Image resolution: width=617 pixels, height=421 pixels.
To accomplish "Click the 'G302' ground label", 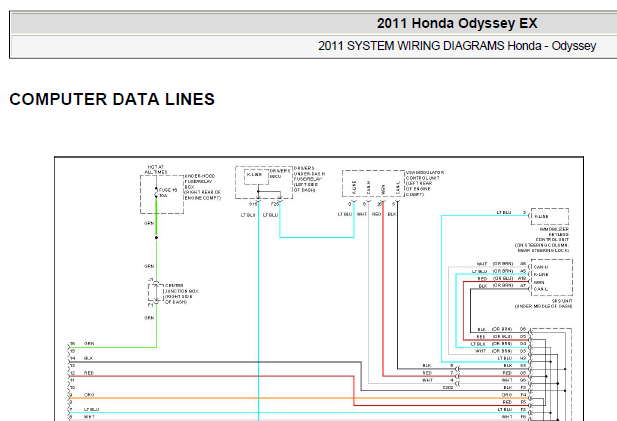I will click(448, 388).
